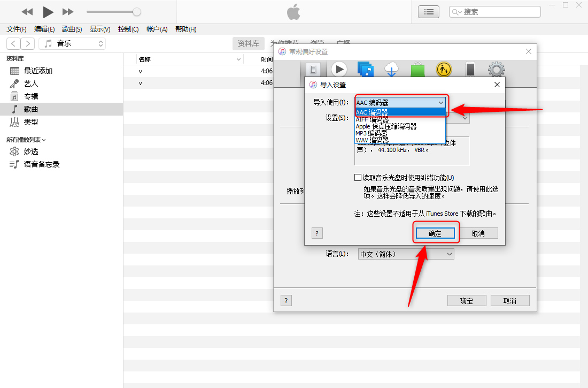Select 歌曲 in the sidebar
This screenshot has height=388, width=588.
tap(31, 109)
